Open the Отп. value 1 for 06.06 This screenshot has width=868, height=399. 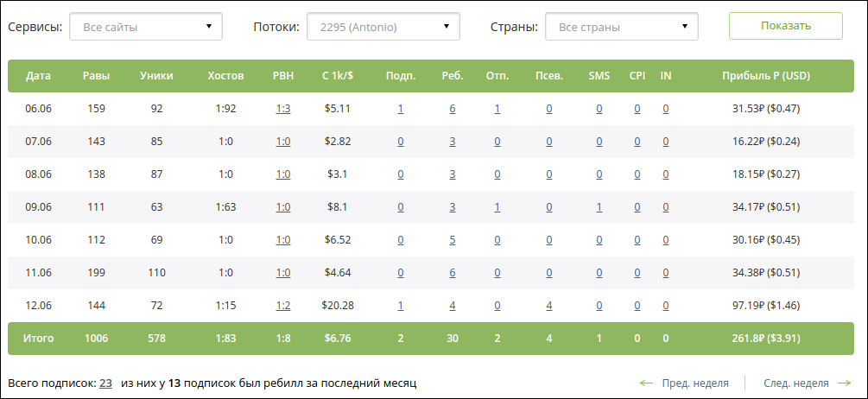point(497,109)
